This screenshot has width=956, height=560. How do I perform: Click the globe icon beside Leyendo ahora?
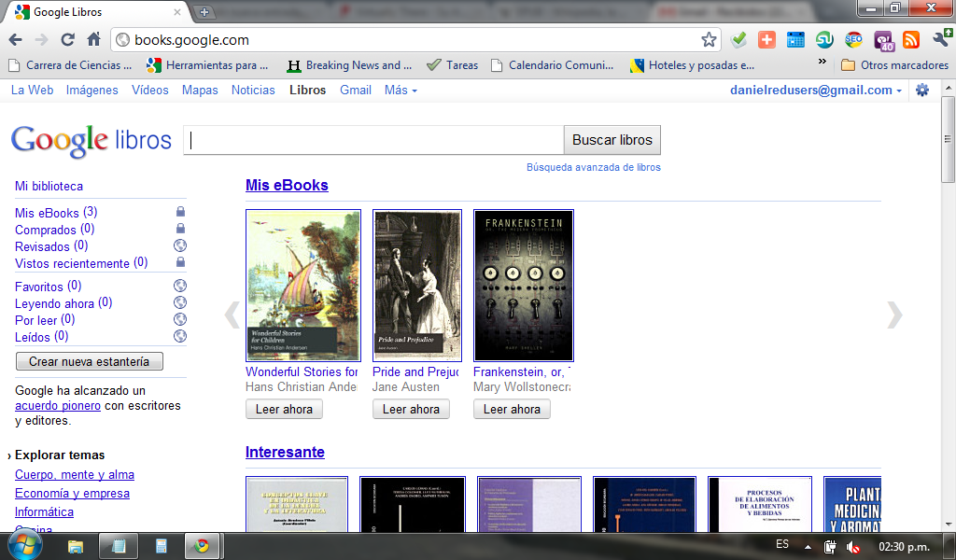click(180, 302)
